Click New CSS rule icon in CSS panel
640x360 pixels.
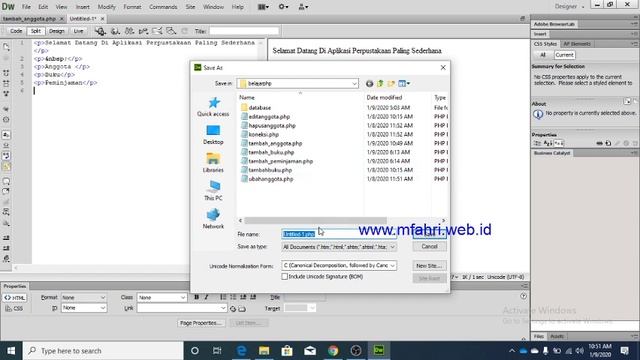pyautogui.click(x=608, y=143)
